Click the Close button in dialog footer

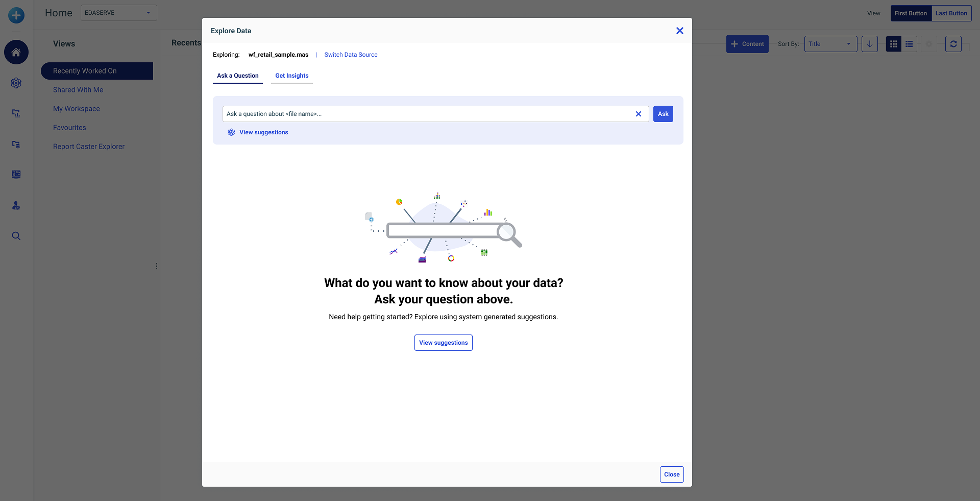pyautogui.click(x=672, y=474)
